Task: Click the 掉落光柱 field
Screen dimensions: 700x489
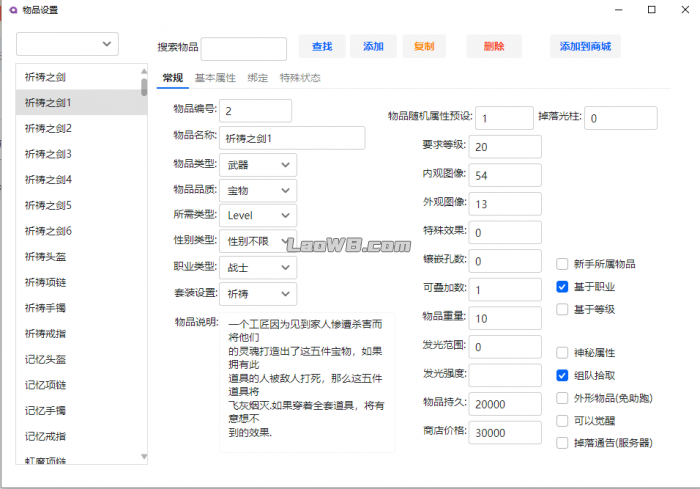Action: pyautogui.click(x=621, y=118)
